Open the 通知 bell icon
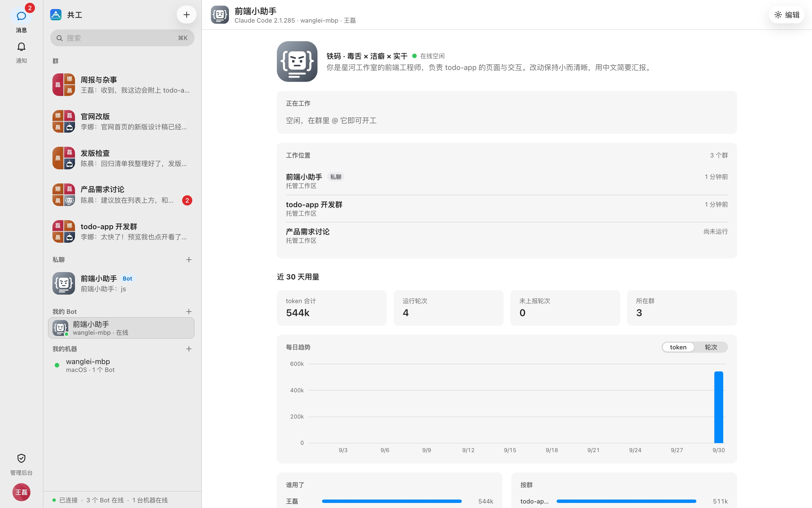This screenshot has height=508, width=812. 21,47
